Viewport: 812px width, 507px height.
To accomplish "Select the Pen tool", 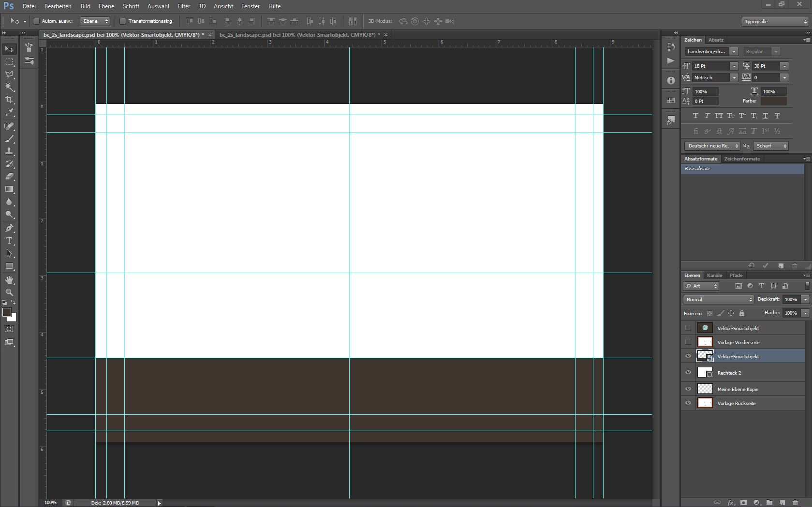I will [9, 228].
